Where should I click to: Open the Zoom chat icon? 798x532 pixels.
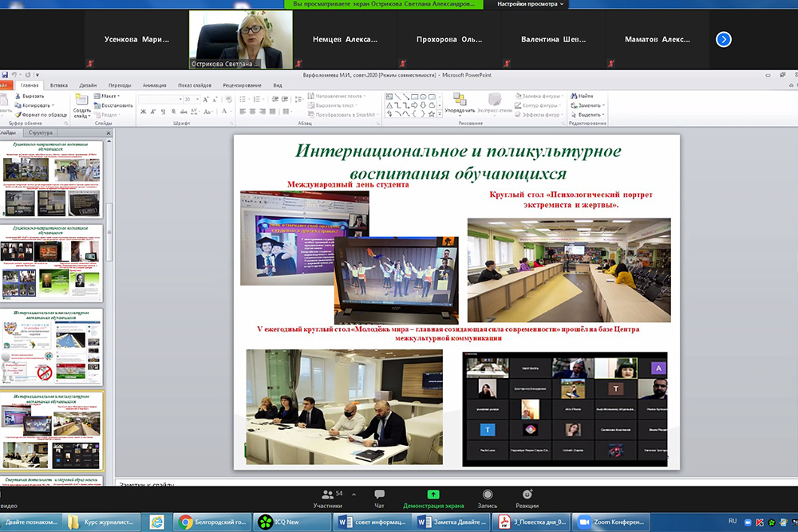pyautogui.click(x=379, y=495)
